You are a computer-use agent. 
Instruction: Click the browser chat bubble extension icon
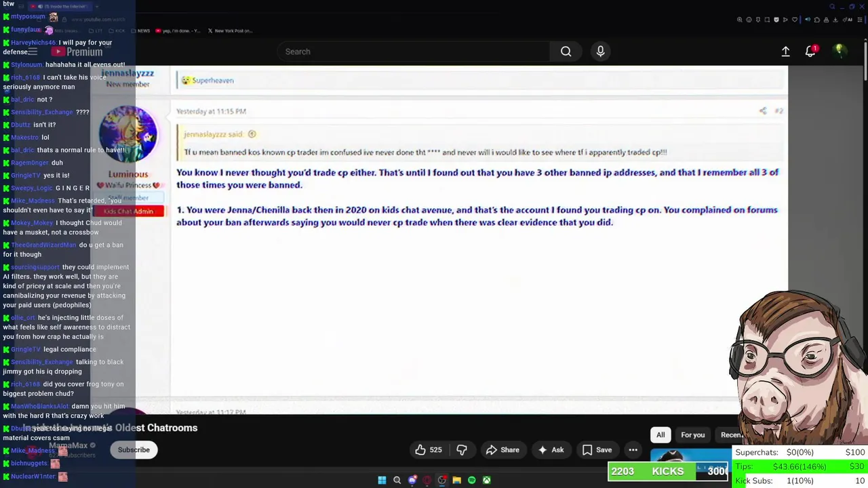pyautogui.click(x=817, y=20)
